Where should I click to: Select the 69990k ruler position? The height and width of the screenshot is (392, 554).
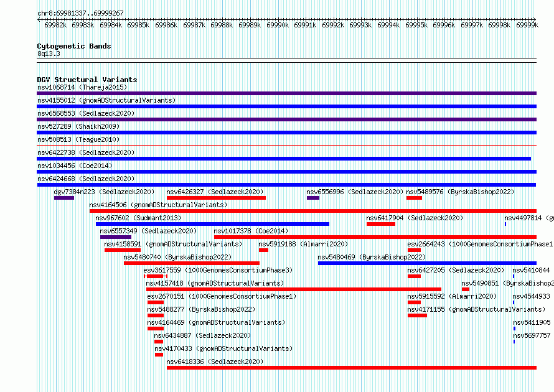click(x=278, y=25)
